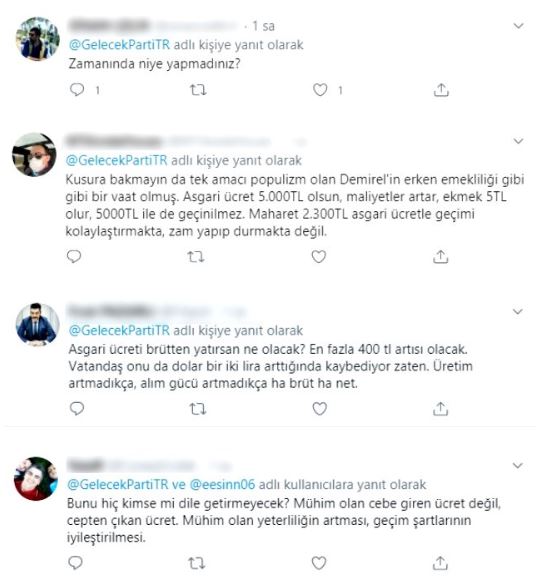This screenshot has height=587, width=551.
Task: Retweet the 'Asgari ücreti brütten' tweet
Action: point(198,409)
